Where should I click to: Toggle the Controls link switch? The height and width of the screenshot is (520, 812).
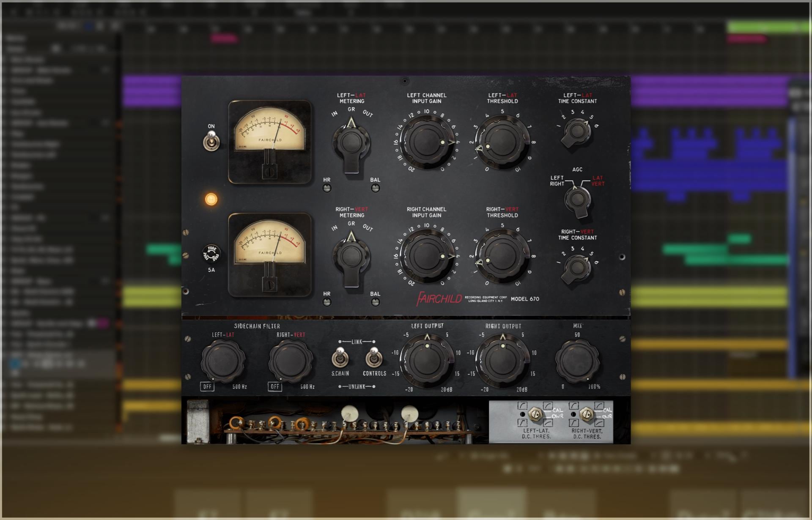click(374, 357)
